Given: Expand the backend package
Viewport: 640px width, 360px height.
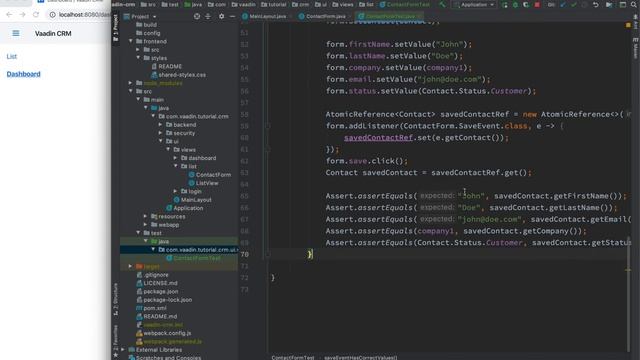Looking at the screenshot, I should tap(160, 124).
